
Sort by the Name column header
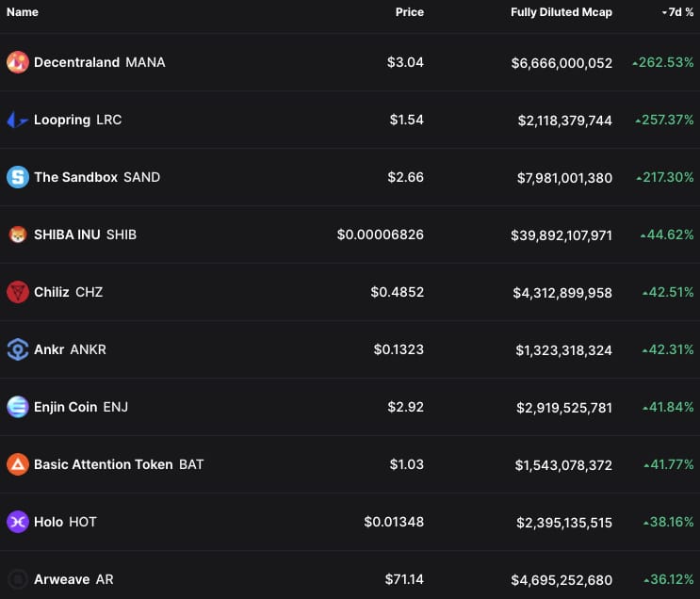coord(23,12)
